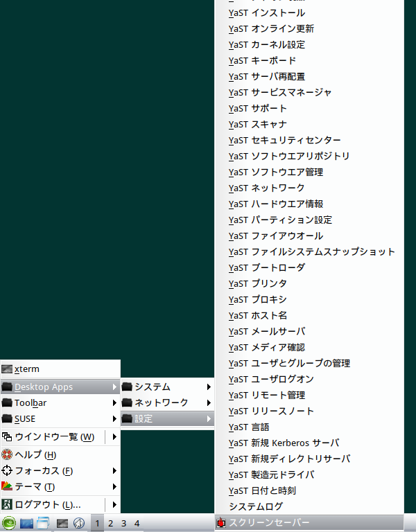Open YaST ファイルシステムスナップショット
Image resolution: width=416 pixels, height=532 pixels.
(309, 252)
